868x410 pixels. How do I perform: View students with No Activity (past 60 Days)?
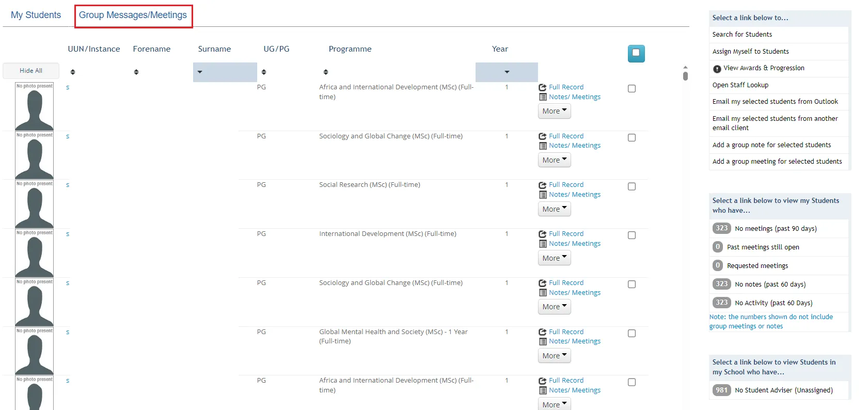(773, 303)
